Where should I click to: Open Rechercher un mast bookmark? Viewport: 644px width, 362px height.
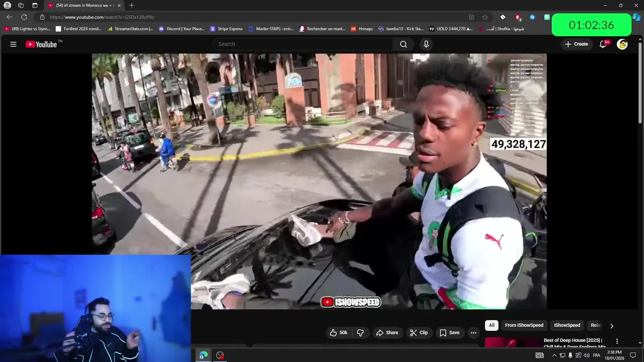322,29
